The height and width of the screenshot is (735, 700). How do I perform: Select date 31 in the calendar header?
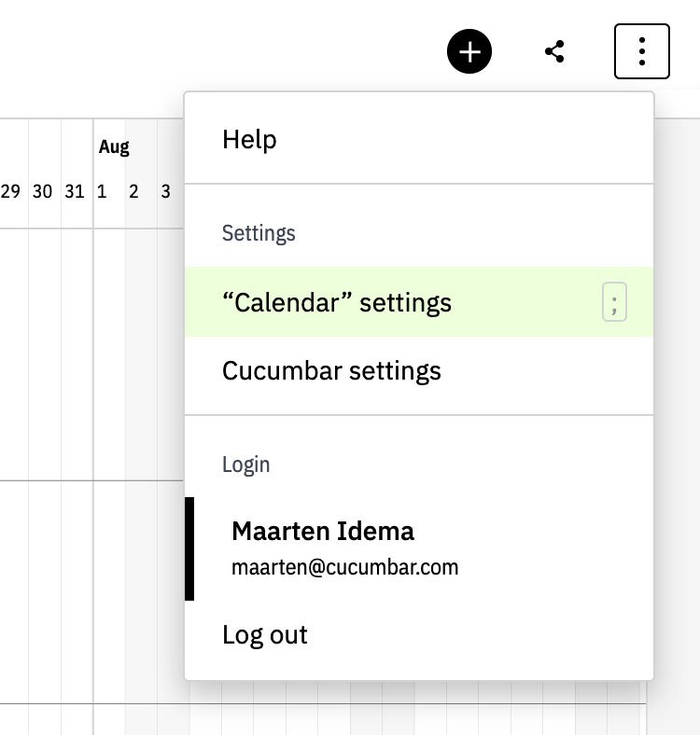(x=75, y=191)
